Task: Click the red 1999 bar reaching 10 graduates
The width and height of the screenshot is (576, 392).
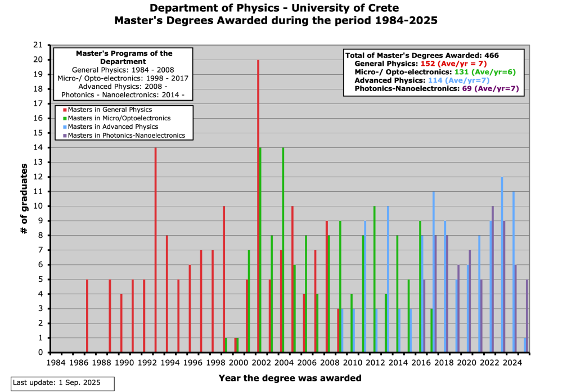Action: (x=224, y=279)
